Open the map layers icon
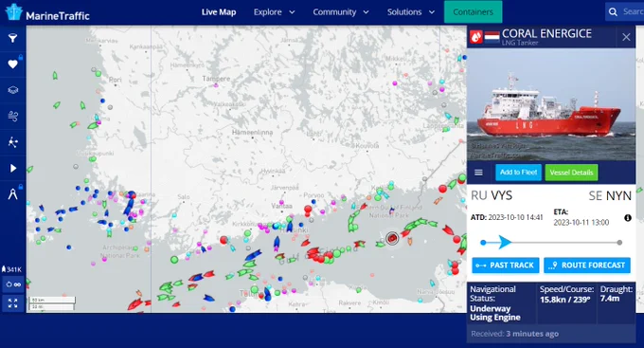This screenshot has height=348, width=644. click(12, 90)
